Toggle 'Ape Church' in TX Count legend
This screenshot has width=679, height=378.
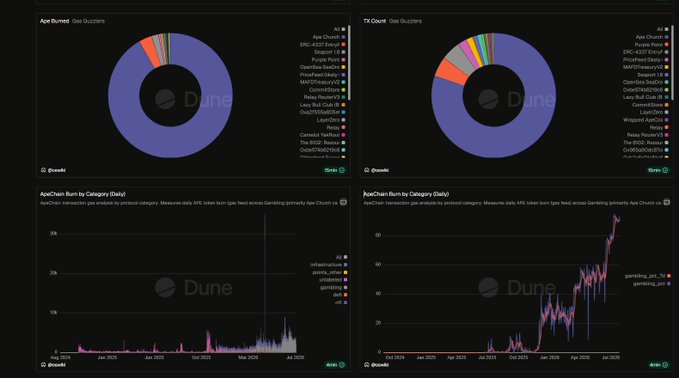click(652, 37)
